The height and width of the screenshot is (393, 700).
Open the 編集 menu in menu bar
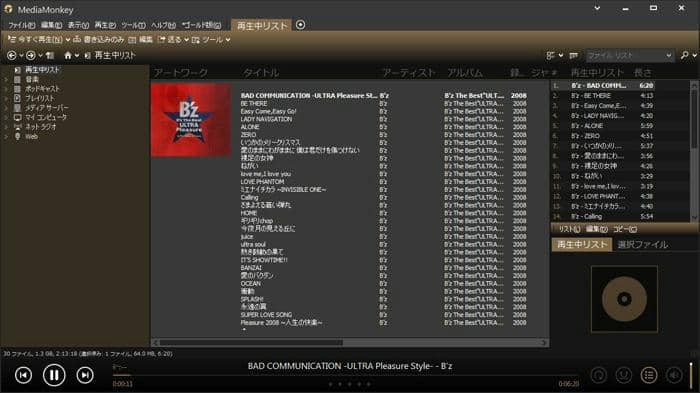tap(51, 25)
